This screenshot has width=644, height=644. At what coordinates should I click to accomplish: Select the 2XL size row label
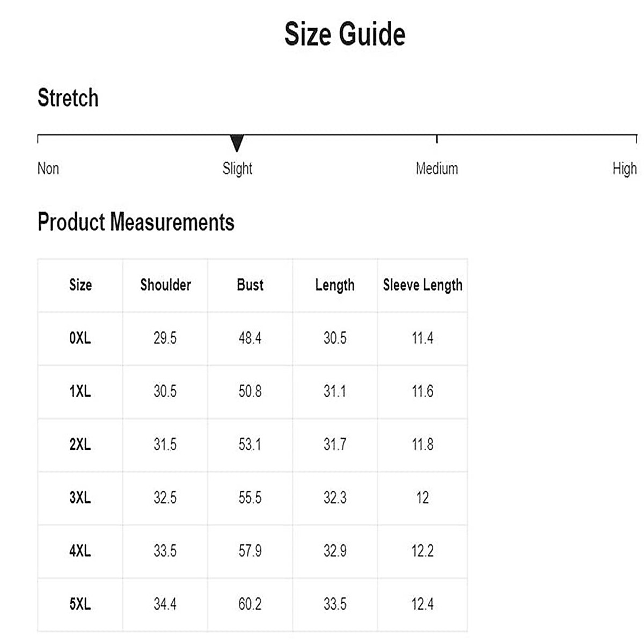80,444
